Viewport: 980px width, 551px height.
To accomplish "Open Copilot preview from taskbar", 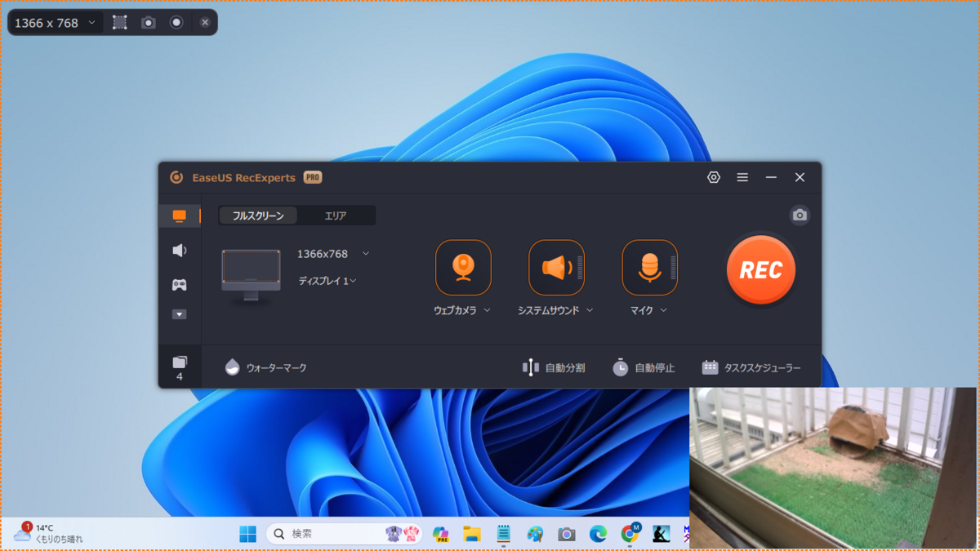I will coord(441,534).
